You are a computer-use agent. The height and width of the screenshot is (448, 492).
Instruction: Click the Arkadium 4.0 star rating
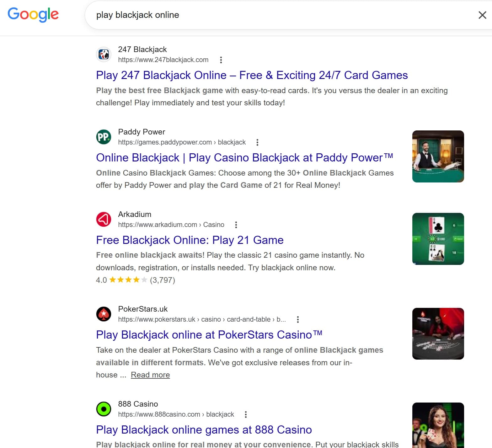[136, 280]
